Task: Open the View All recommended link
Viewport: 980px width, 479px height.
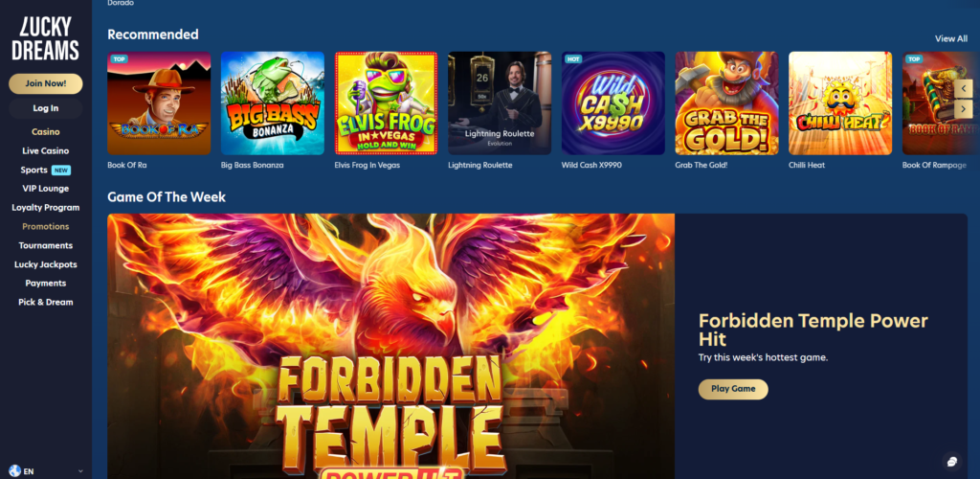Action: tap(951, 38)
